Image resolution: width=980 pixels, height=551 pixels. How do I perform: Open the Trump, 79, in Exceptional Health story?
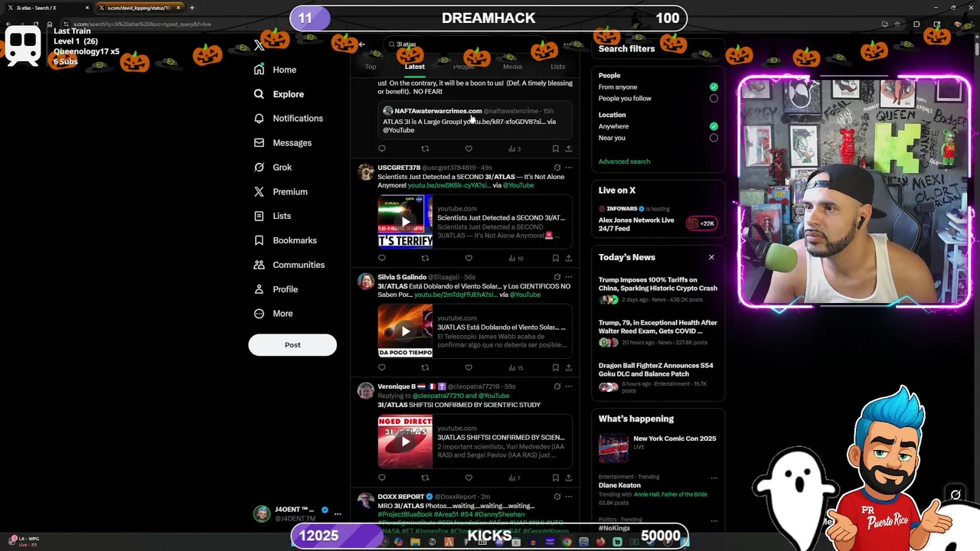click(658, 327)
